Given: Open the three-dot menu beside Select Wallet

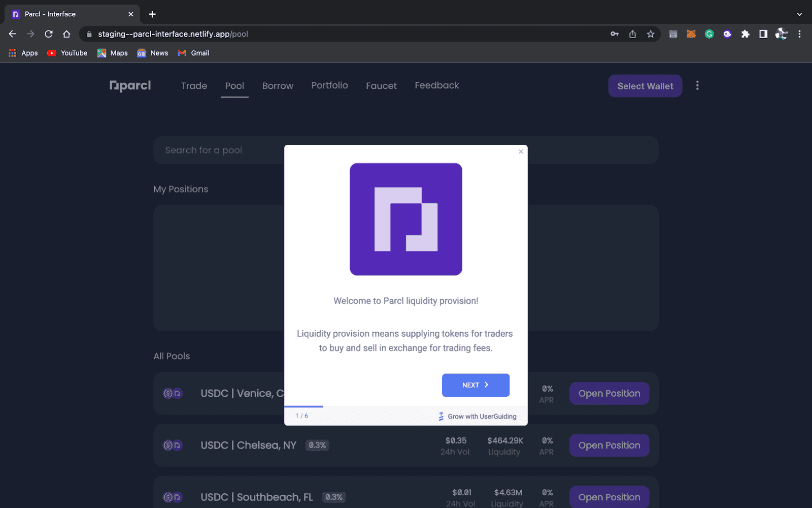Looking at the screenshot, I should (697, 86).
